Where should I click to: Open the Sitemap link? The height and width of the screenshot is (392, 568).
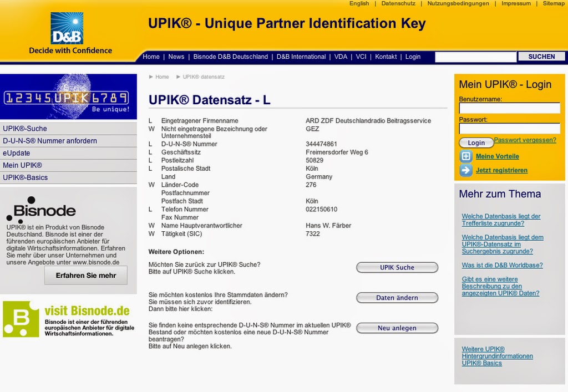click(554, 3)
